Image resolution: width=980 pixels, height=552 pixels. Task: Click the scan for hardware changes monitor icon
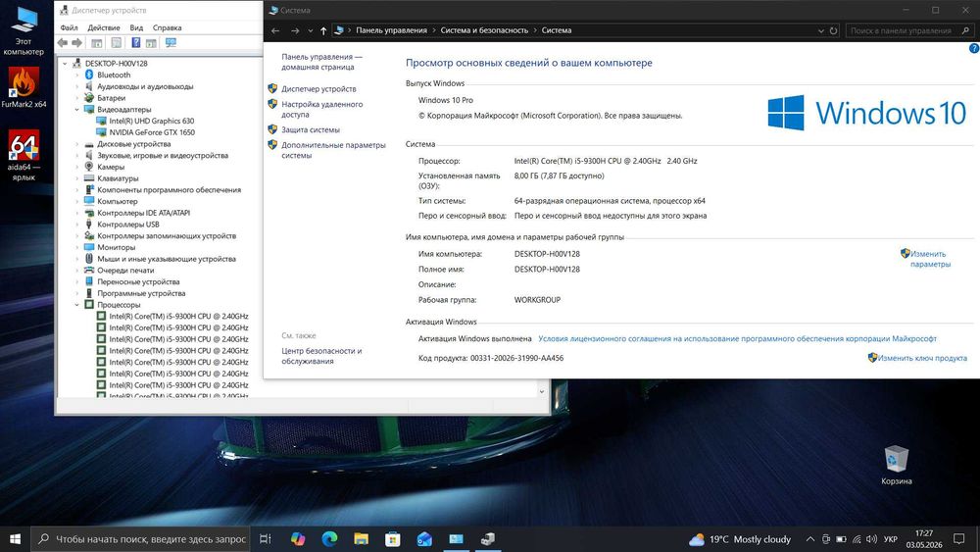tap(171, 42)
